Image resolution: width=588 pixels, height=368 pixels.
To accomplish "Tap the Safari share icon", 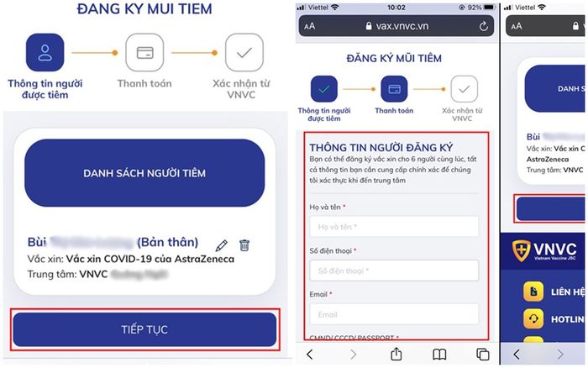I will click(x=396, y=354).
